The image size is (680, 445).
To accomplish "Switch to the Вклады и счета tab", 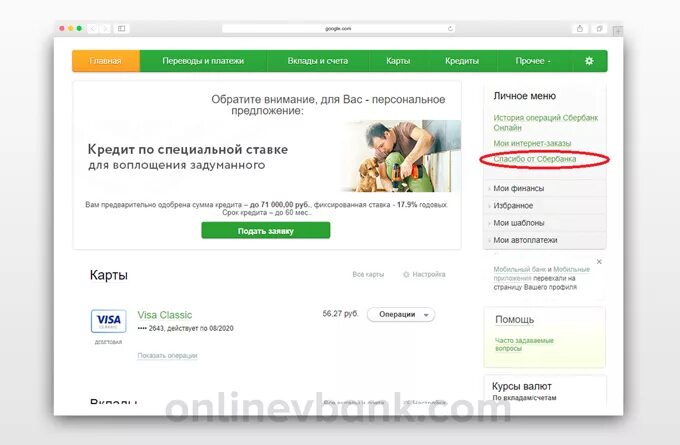I will click(318, 61).
